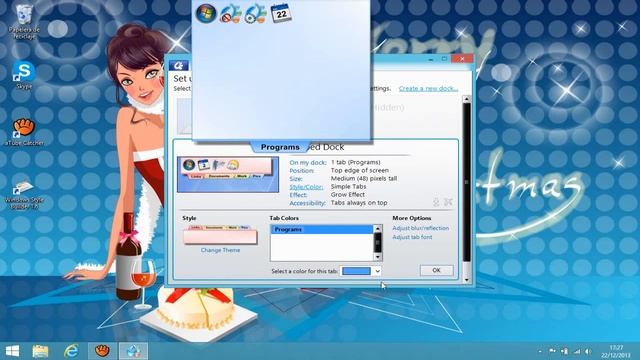Click the Windows orb icon on the dock
Screen dimensions: 640x360
pyautogui.click(x=206, y=13)
